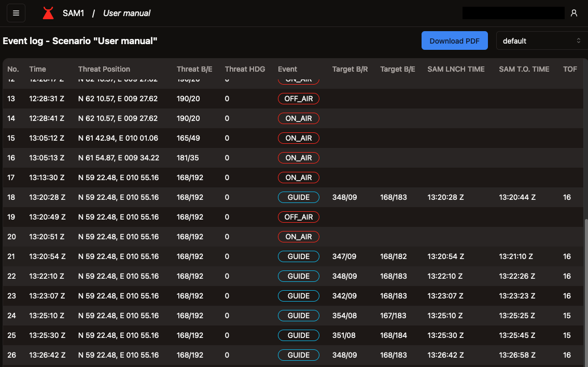The image size is (588, 367).
Task: Select time 13:20:51 Z cell
Action: point(47,237)
